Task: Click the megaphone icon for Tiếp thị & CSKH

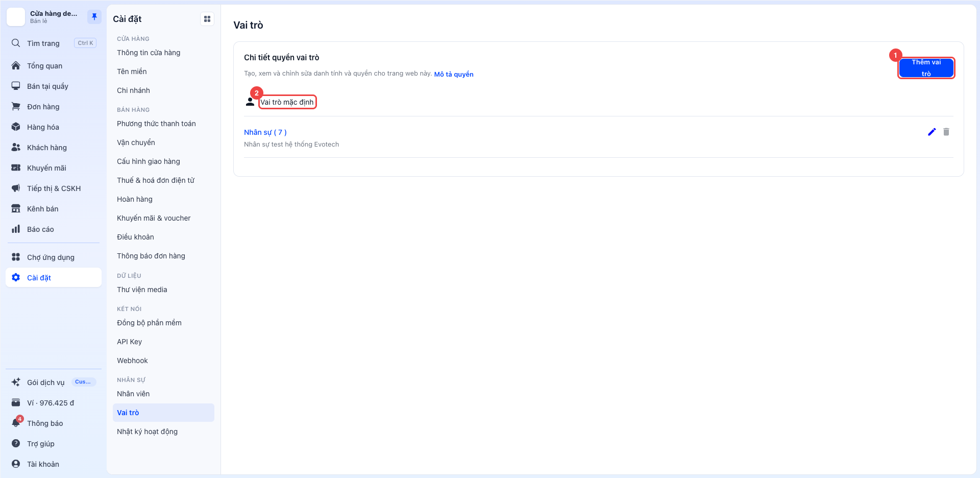Action: [16, 188]
